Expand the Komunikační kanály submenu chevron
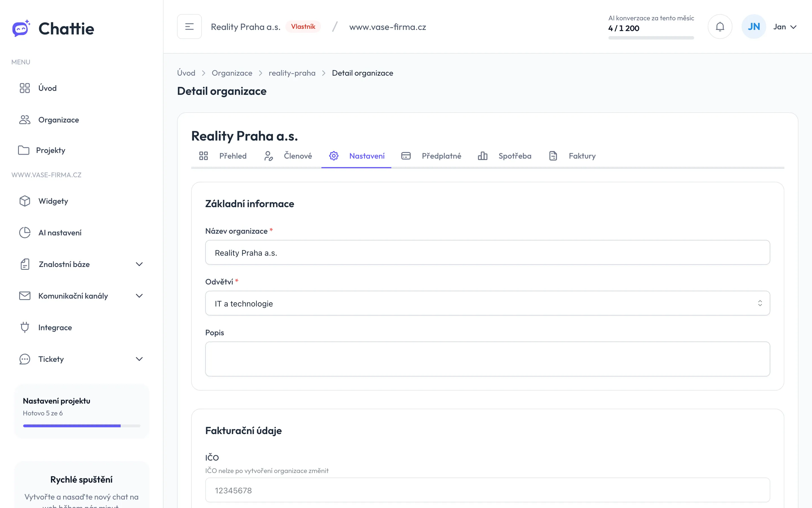Viewport: 812px width, 508px height. 139,296
